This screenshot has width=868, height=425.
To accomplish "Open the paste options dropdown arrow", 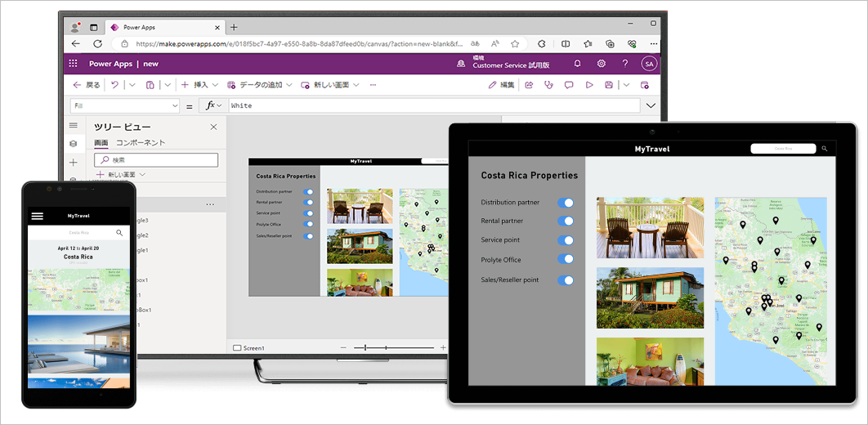I will [168, 85].
